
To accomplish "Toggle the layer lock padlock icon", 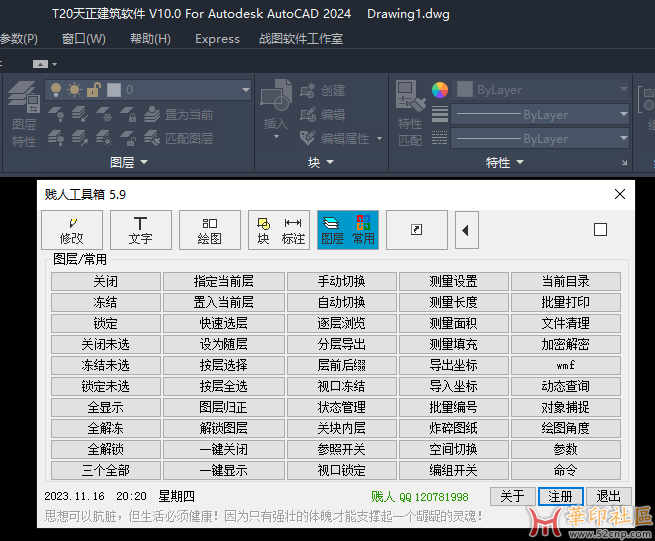I will (94, 90).
